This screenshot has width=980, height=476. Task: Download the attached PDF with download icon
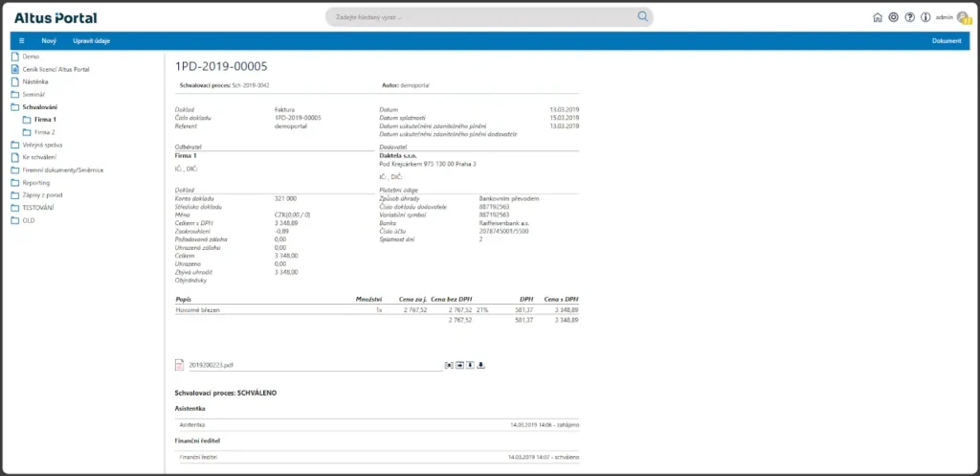pos(481,365)
